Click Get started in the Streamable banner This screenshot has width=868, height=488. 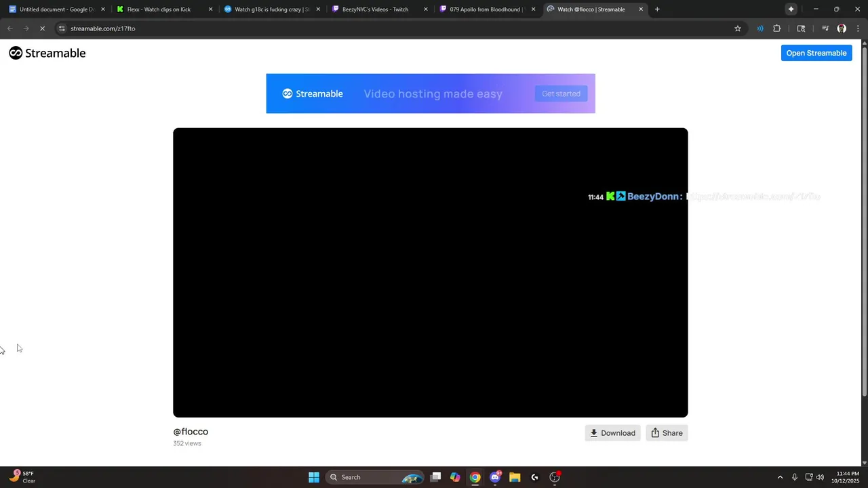tap(561, 94)
